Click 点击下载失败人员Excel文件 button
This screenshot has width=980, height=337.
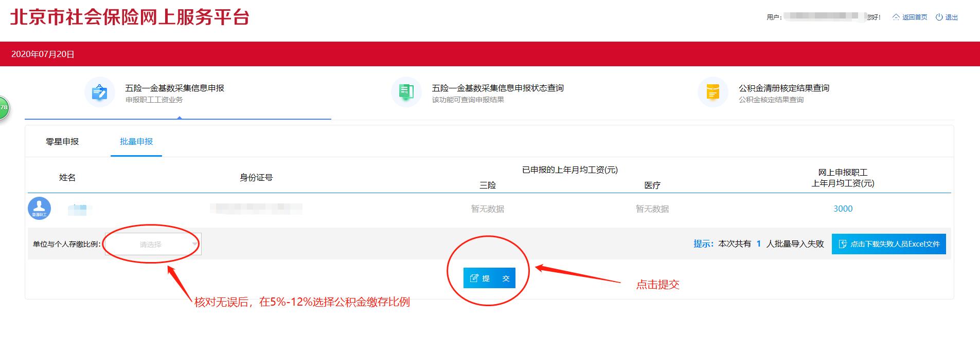[x=889, y=244]
